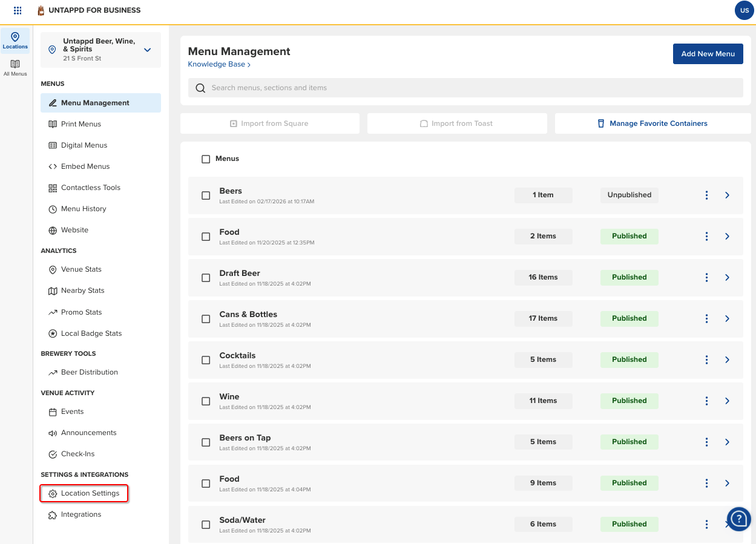Screen dimensions: 756x544
Task: Expand the location selector dropdown chevron
Action: [x=147, y=50]
